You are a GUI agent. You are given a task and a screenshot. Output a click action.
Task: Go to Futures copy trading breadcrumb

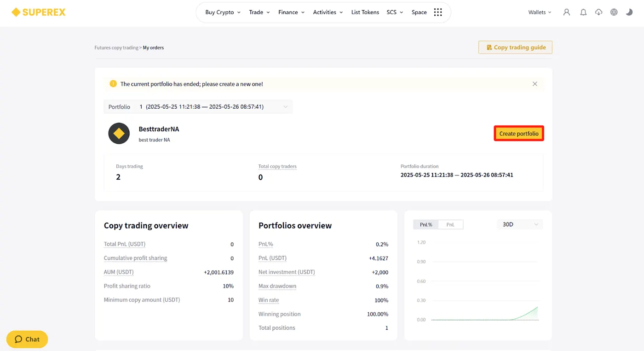click(116, 47)
